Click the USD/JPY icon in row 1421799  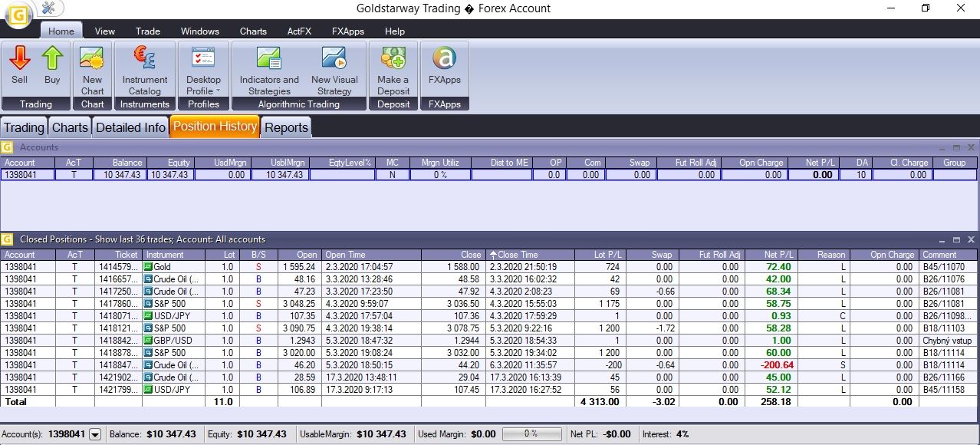coord(149,390)
